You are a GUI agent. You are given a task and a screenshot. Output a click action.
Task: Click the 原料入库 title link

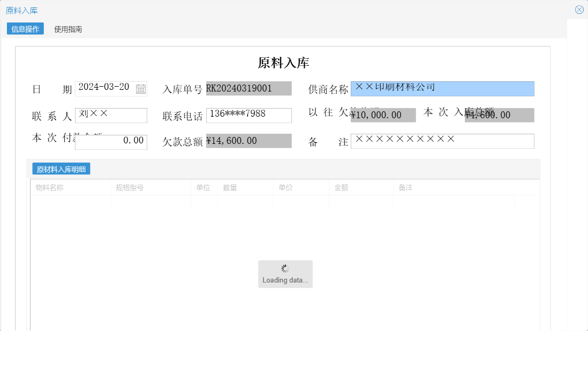[22, 9]
